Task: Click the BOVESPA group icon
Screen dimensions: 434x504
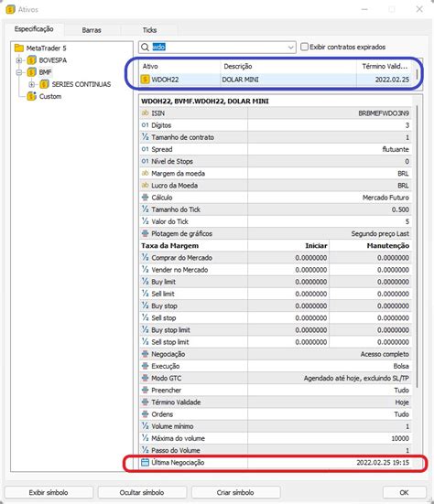Action: (x=31, y=60)
